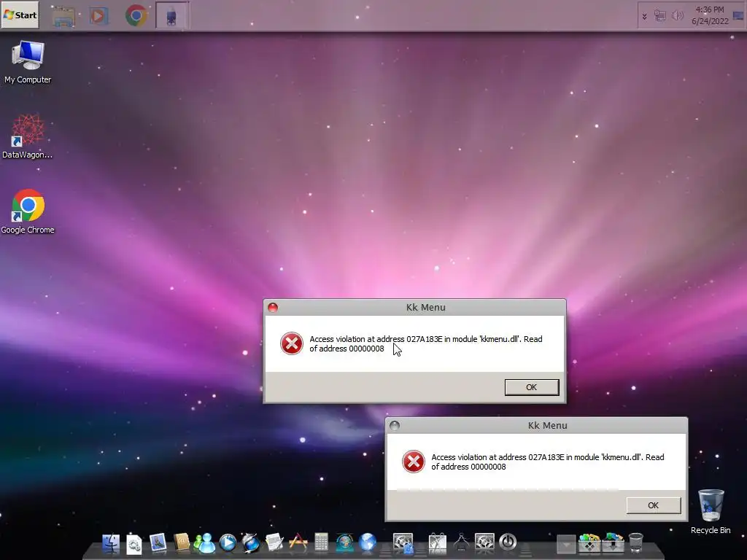Open the Trash icon in the dock
Screen dimensions: 747x560
(636, 542)
